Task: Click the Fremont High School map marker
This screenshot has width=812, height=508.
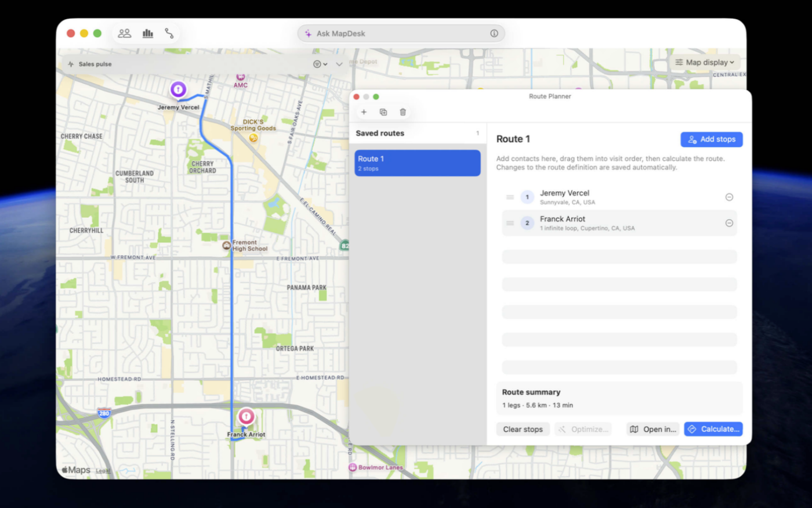Action: click(x=226, y=246)
